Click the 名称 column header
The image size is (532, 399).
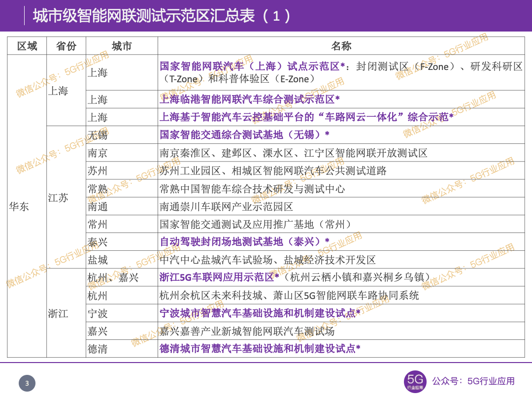341,46
